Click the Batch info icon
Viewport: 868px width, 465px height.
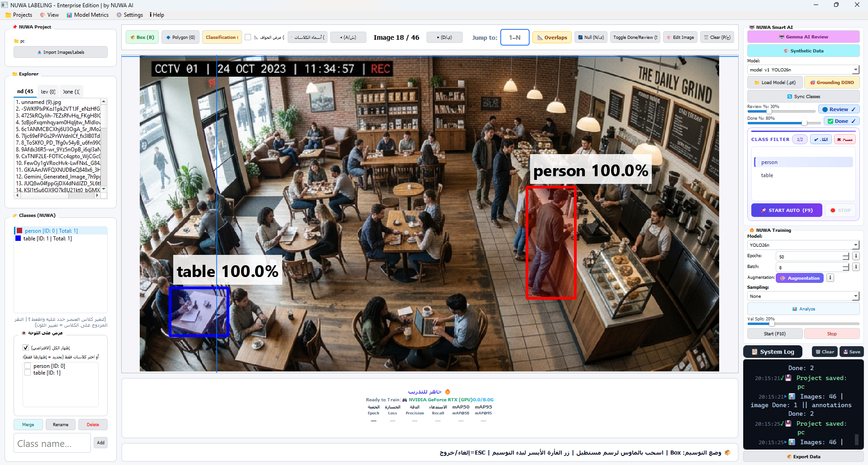point(856,267)
